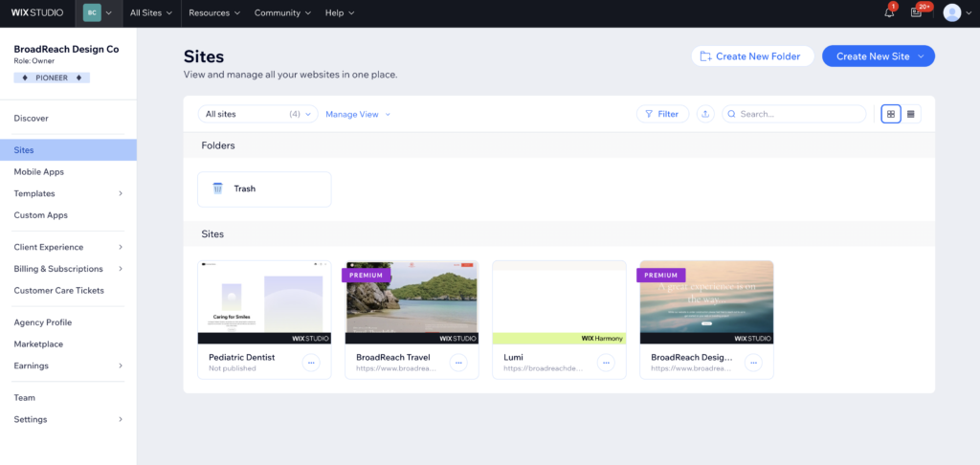980x465 pixels.
Task: Click the export upload icon
Action: [705, 115]
